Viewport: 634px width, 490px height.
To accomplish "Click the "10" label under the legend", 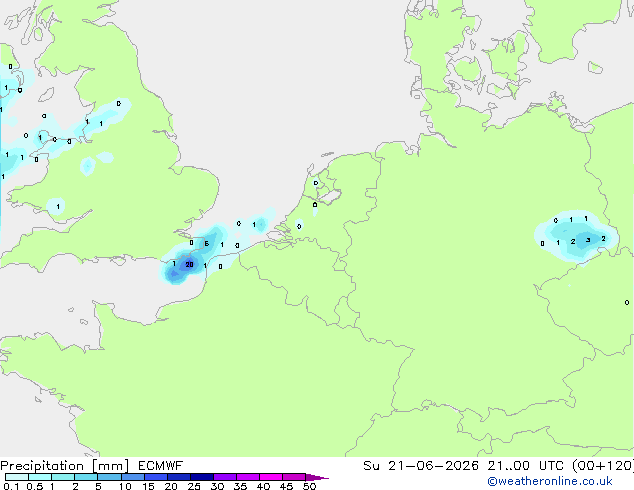I will coord(125,486).
